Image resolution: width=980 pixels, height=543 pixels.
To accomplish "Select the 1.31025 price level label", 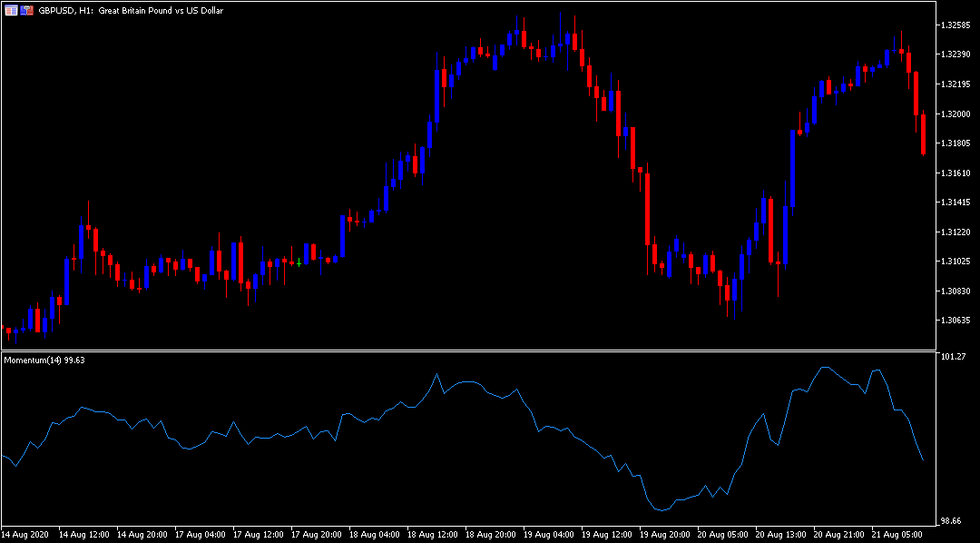I will (955, 262).
